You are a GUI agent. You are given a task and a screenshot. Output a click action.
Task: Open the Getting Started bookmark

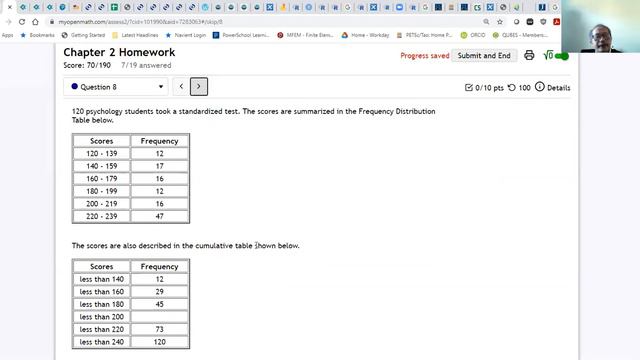click(83, 35)
